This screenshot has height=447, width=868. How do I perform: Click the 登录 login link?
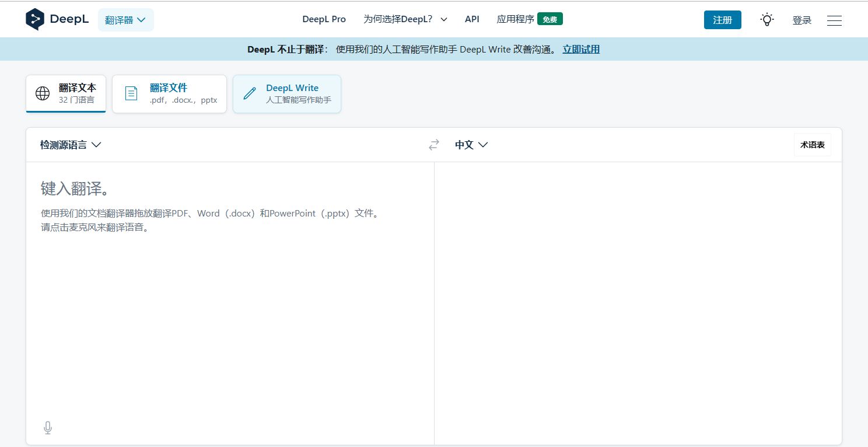[802, 20]
